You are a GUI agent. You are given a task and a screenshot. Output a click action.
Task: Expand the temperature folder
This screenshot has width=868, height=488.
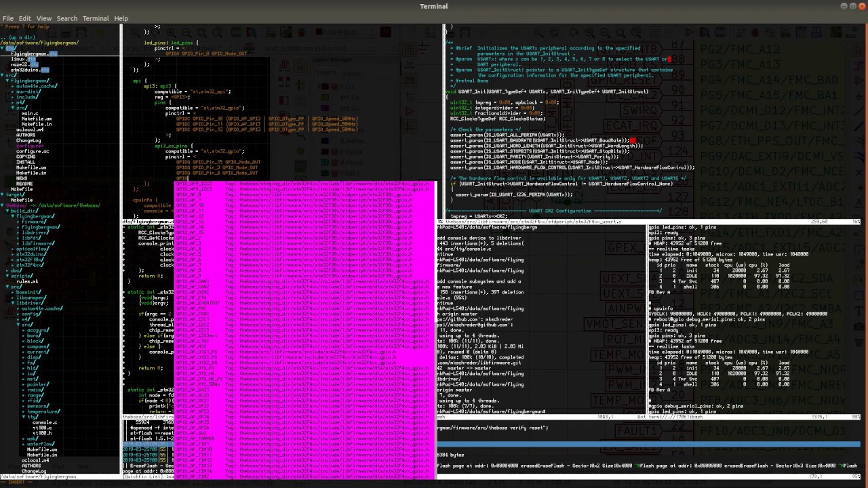coord(42,411)
